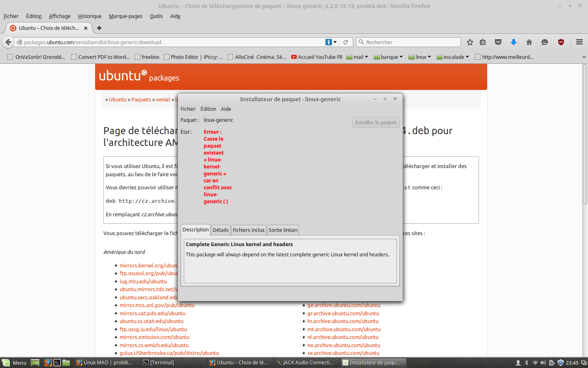Screen dimensions: 588x368
Task: Open Firefox Fichier menu
Action: click(11, 16)
